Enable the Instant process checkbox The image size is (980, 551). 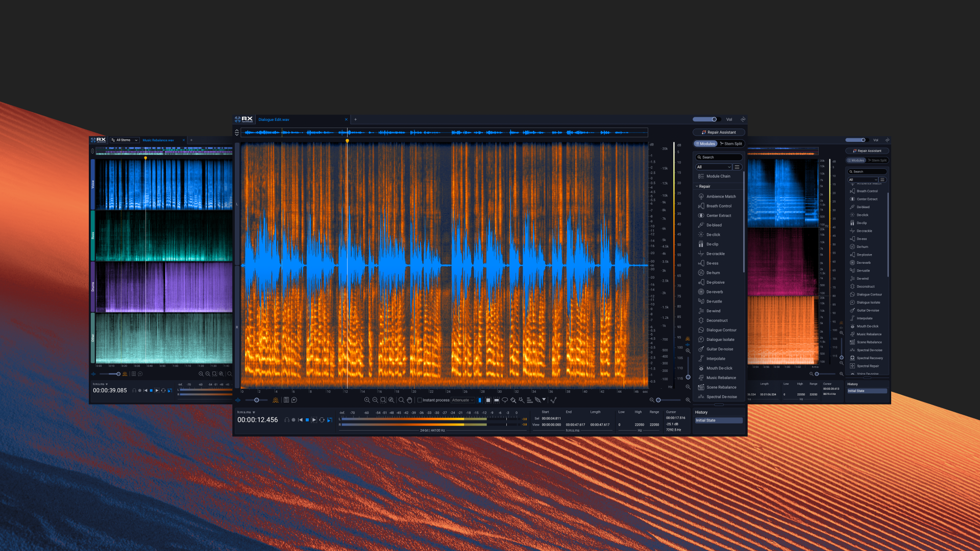coord(420,400)
